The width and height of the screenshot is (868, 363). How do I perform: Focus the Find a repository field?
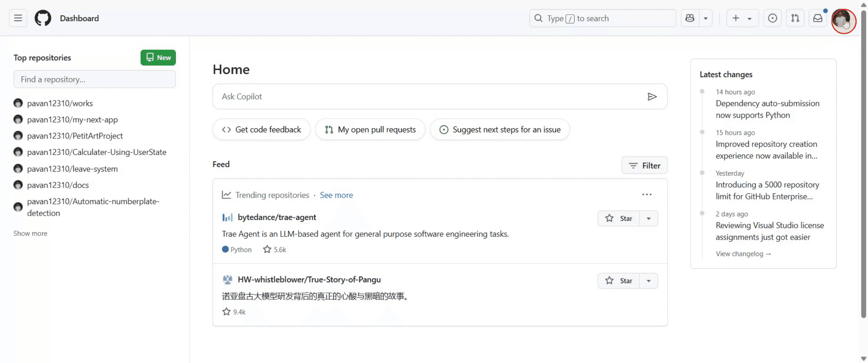coord(95,79)
